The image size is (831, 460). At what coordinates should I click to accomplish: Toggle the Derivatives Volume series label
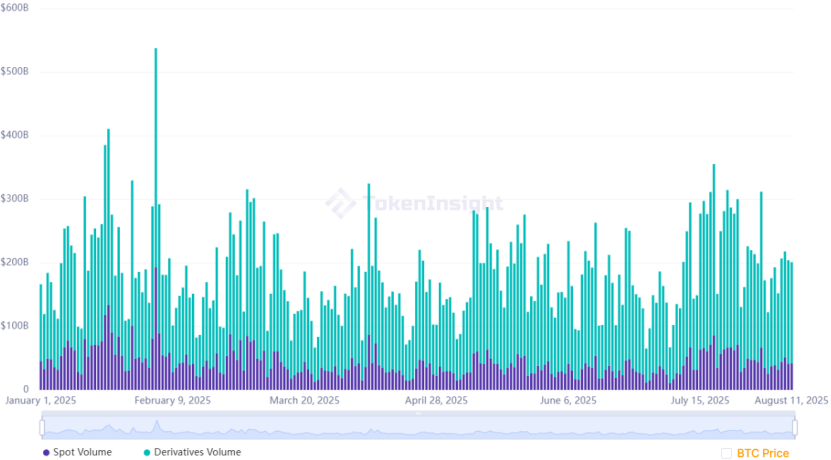tap(198, 453)
